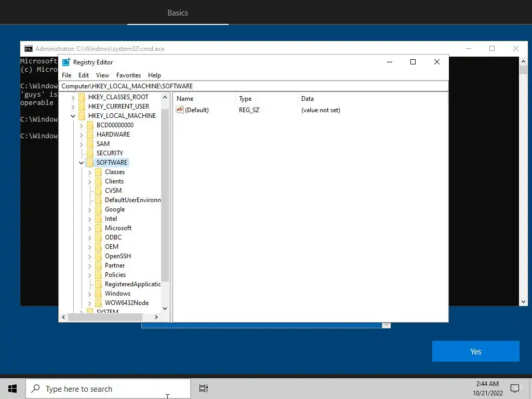This screenshot has height=399, width=532.
Task: Click the Data column header
Action: (x=373, y=99)
